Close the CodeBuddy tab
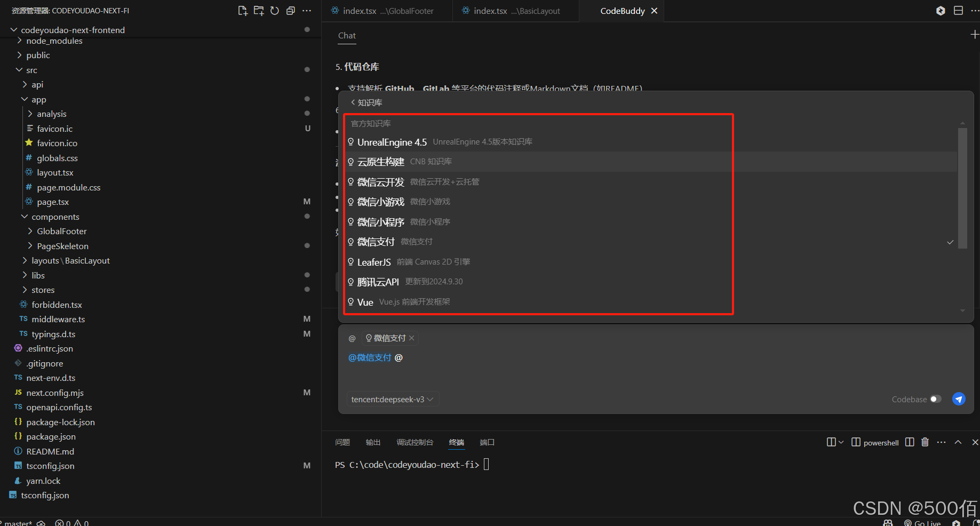980x526 pixels. tap(654, 11)
